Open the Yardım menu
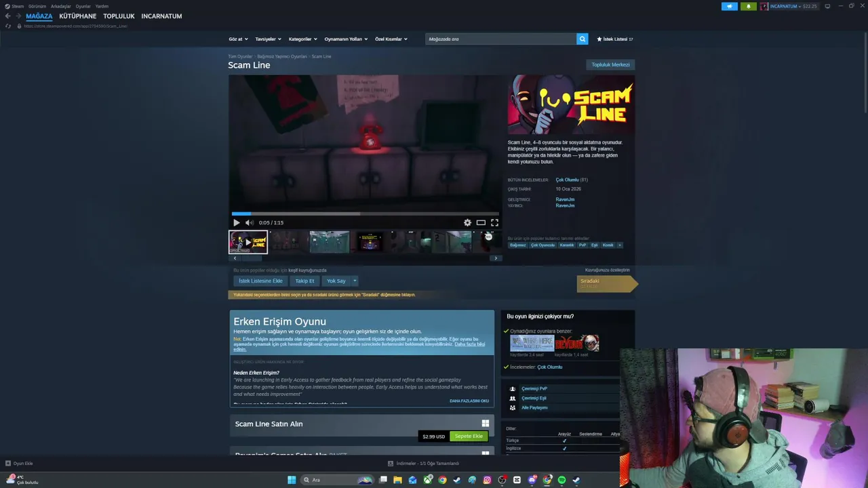The height and width of the screenshot is (488, 868). point(102,6)
